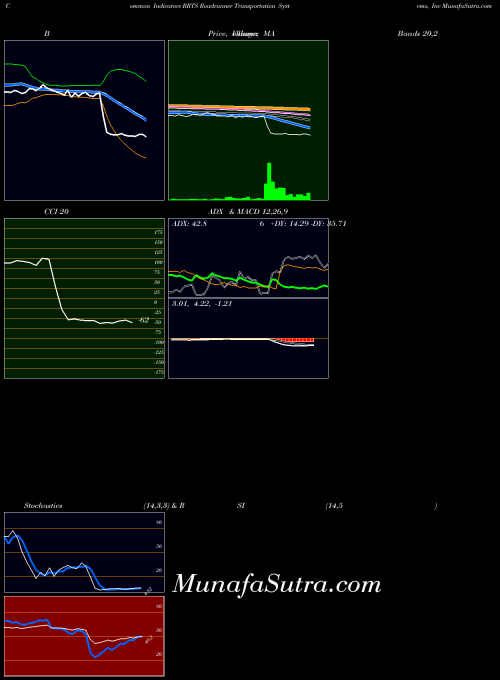Click the 'Stochastics' title label
The image size is (500, 680).
pyautogui.click(x=43, y=506)
